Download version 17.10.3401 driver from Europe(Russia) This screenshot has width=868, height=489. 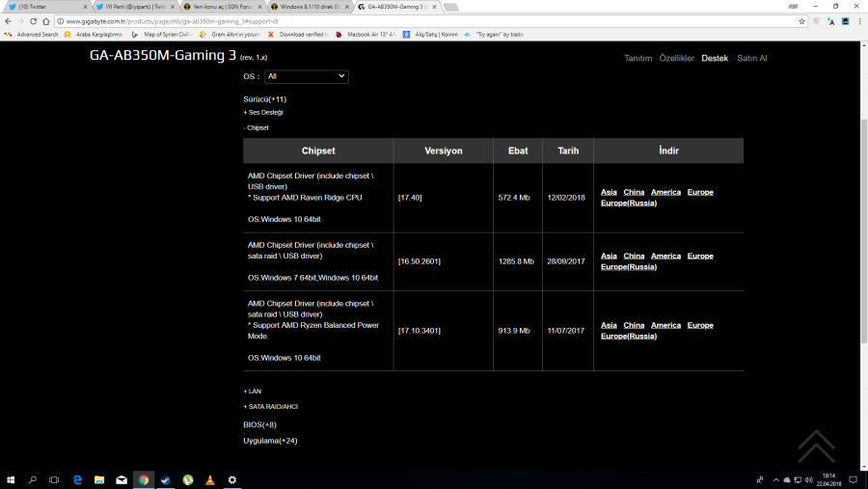[x=629, y=337]
